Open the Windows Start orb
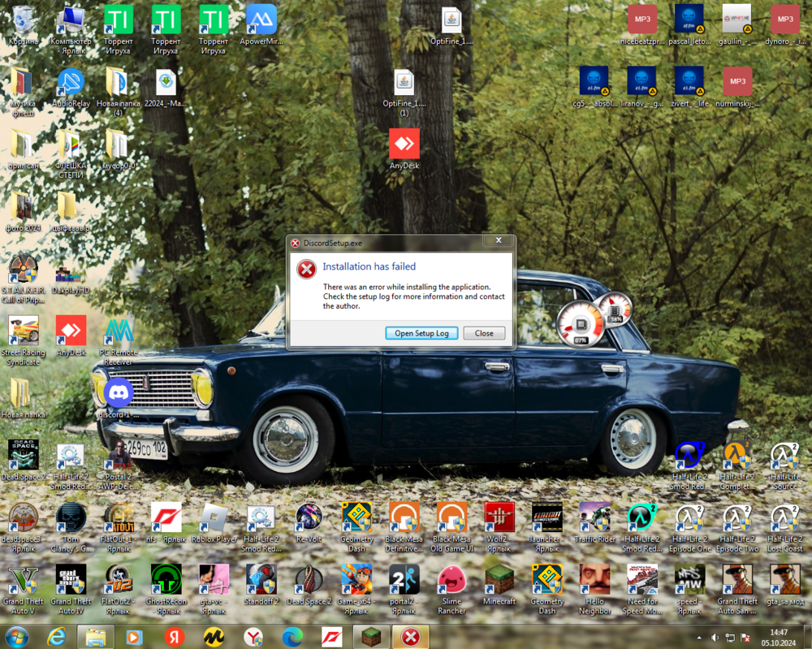 [16, 637]
